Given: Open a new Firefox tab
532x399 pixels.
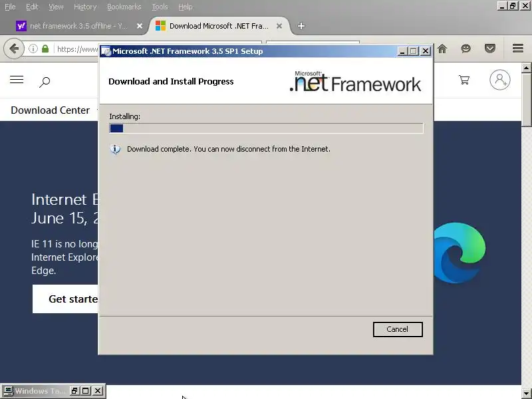Looking at the screenshot, I should [x=301, y=26].
